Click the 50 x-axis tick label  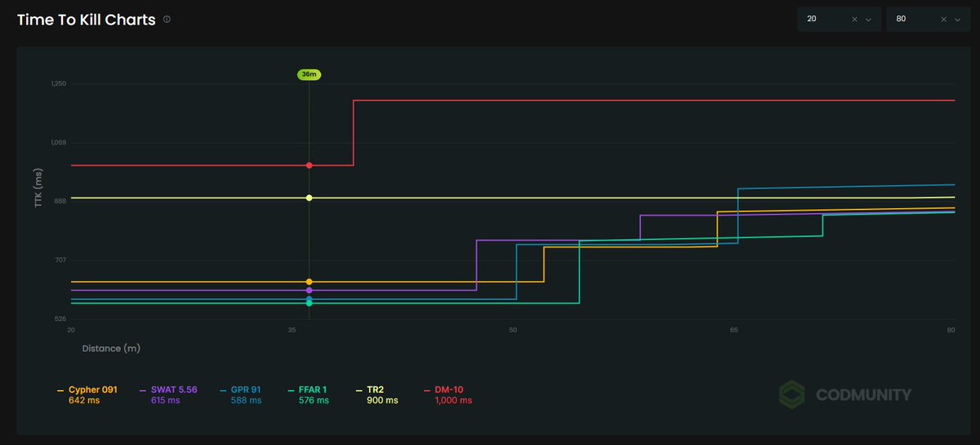(x=513, y=330)
